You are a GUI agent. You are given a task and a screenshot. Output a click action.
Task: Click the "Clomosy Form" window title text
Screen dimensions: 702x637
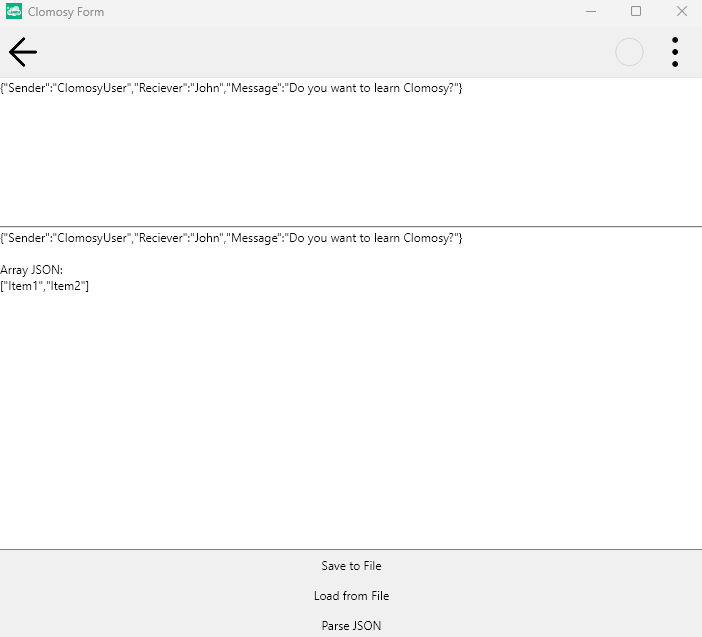(x=66, y=12)
